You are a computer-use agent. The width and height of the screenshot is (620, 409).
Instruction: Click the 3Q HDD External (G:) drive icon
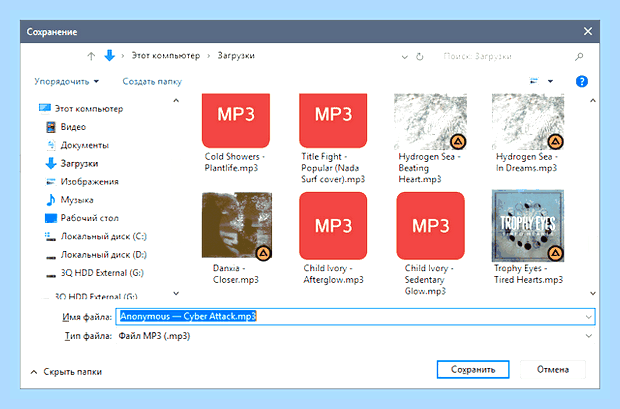click(x=51, y=275)
